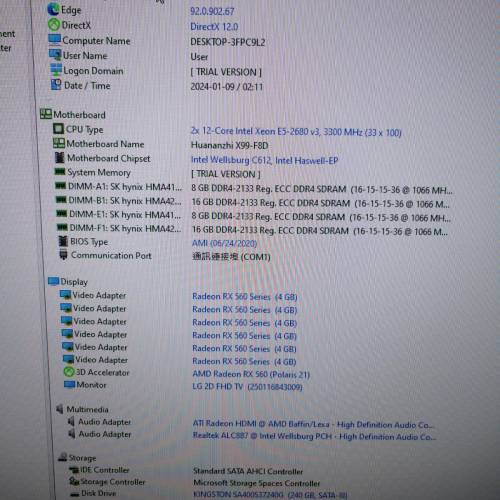Viewport: 500px width, 500px height.
Task: Click the DIMM-E1 memory module icon
Action: (62, 213)
